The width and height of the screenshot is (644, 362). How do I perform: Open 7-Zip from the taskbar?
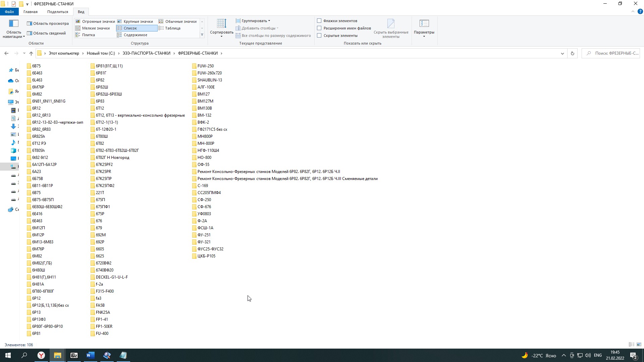point(74,355)
